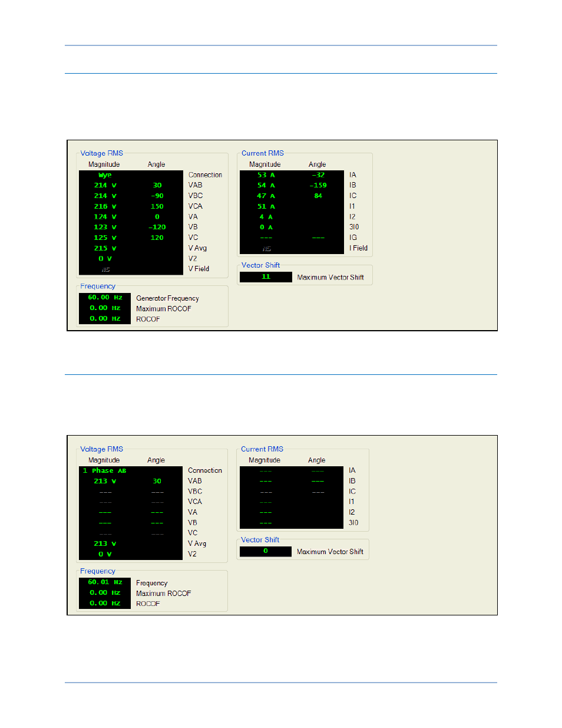
Task: Click the 'V2' label in the Wye panel
Action: point(193,259)
